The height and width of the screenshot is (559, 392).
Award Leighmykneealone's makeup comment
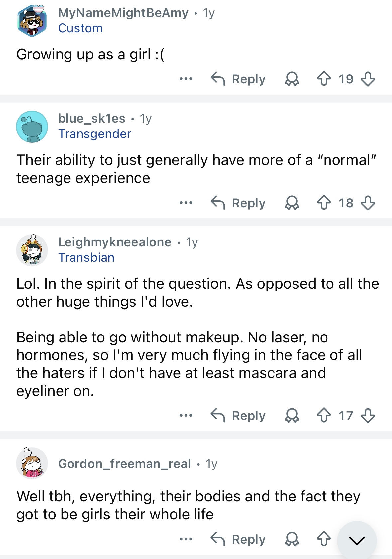coord(292,416)
